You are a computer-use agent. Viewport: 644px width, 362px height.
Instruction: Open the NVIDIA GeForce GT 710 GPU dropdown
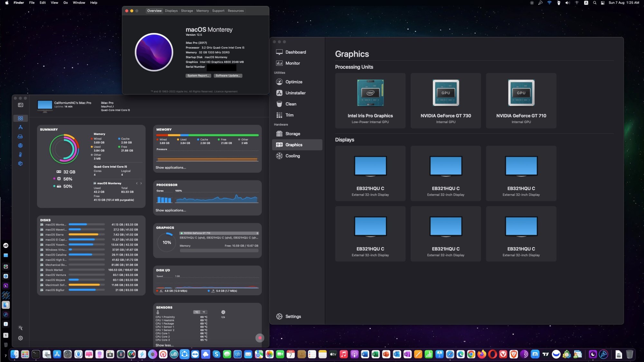(219, 233)
